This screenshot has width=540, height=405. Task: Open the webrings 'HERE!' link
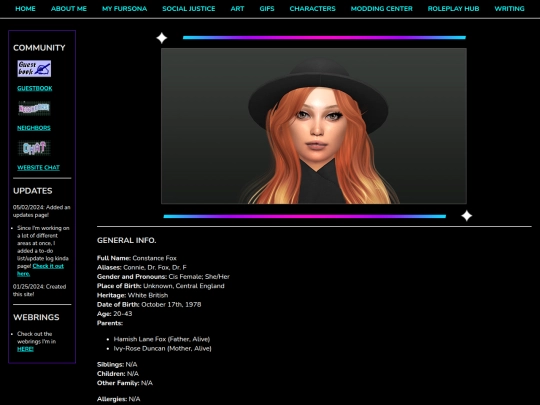coord(25,349)
